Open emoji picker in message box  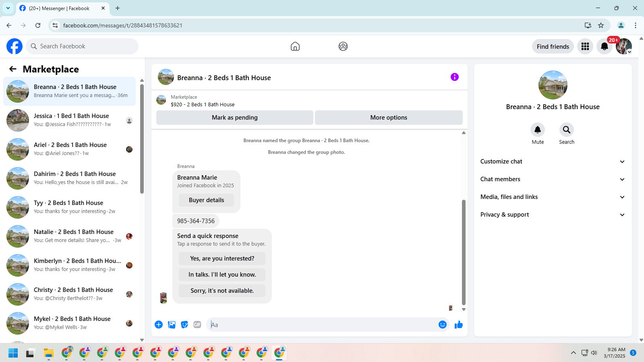[x=443, y=325]
